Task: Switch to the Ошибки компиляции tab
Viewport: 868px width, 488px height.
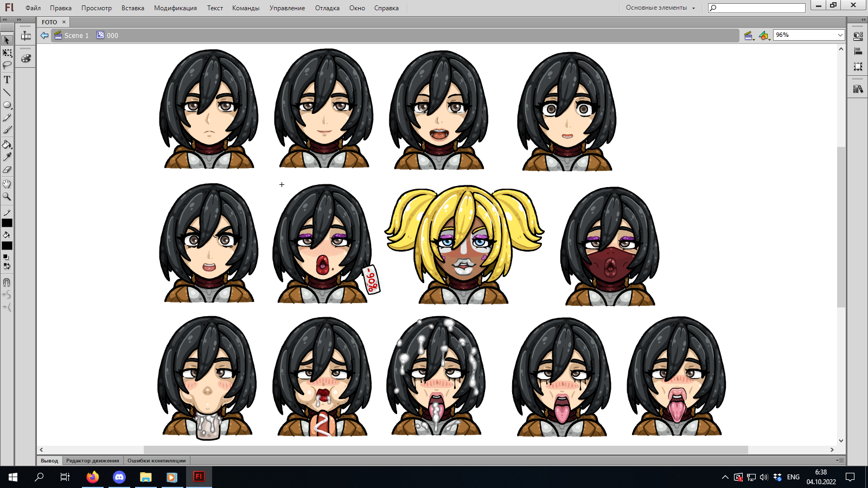Action: pyautogui.click(x=156, y=460)
